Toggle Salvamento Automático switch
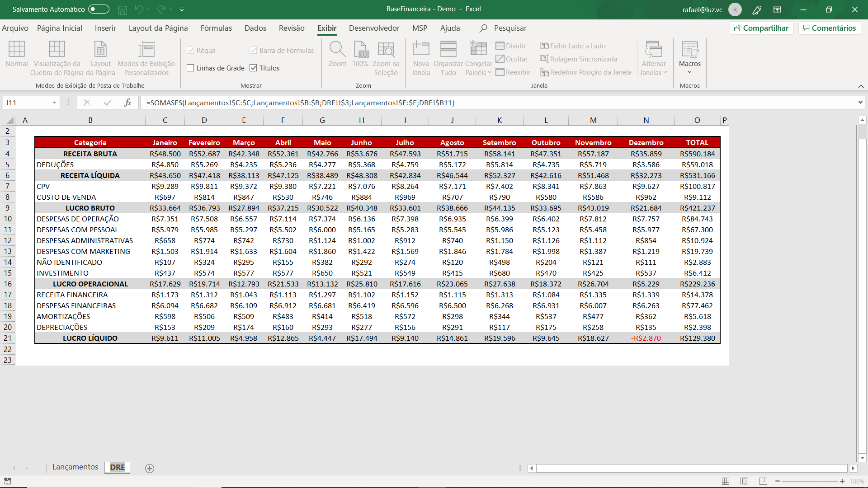Screen dimensions: 868x488 pyautogui.click(x=99, y=9)
